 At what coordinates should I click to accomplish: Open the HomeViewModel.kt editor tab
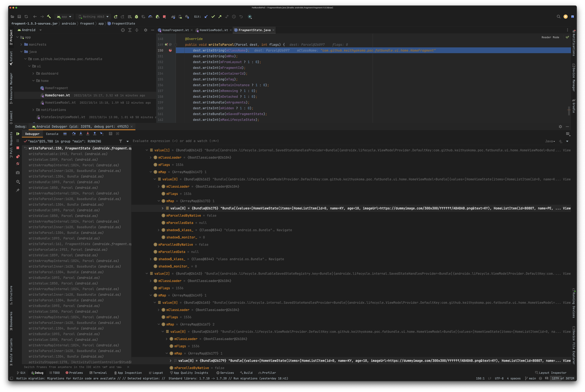[x=213, y=30]
